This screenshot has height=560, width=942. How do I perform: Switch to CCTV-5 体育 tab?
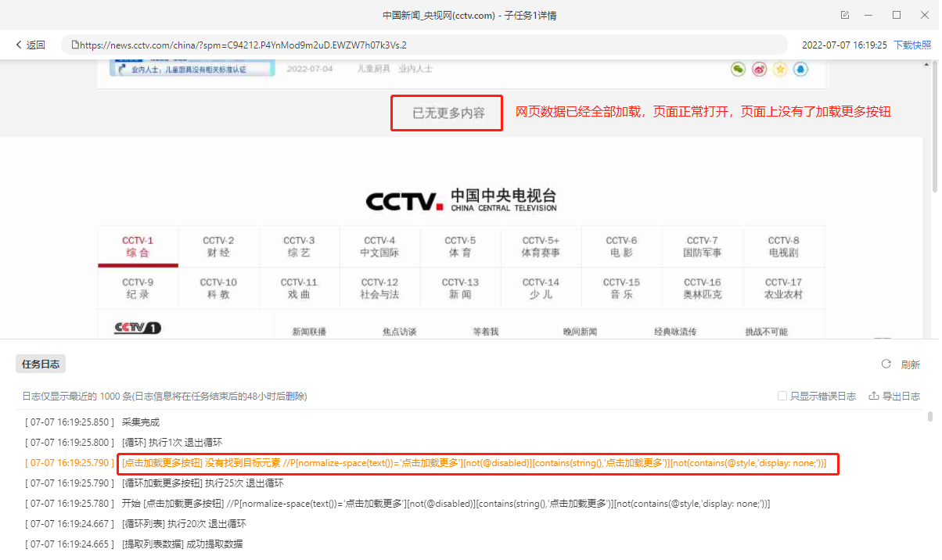pos(460,246)
